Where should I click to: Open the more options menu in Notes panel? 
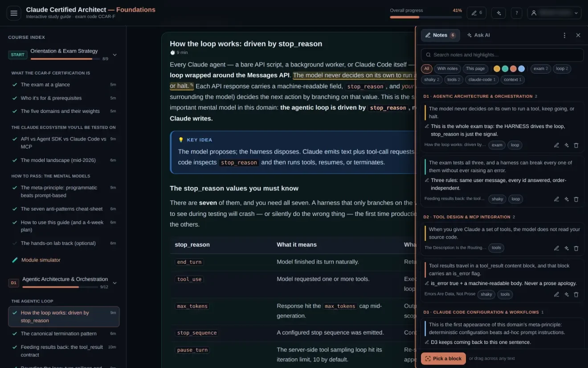point(565,35)
